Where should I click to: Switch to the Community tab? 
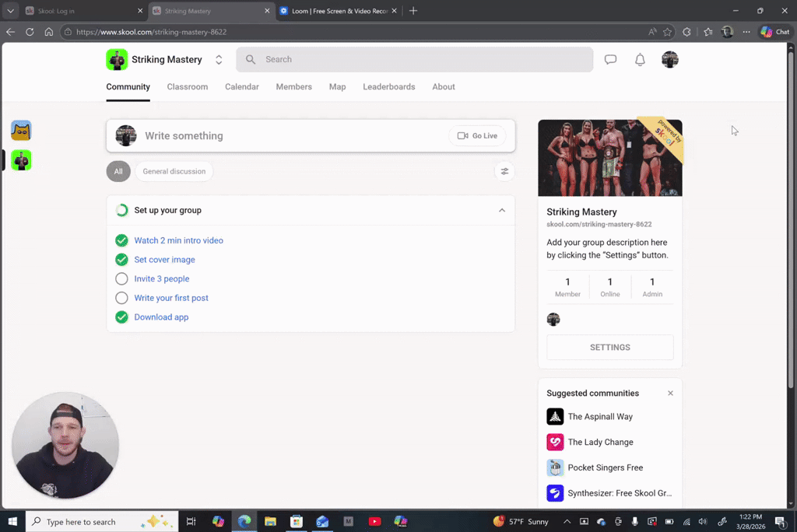click(128, 87)
